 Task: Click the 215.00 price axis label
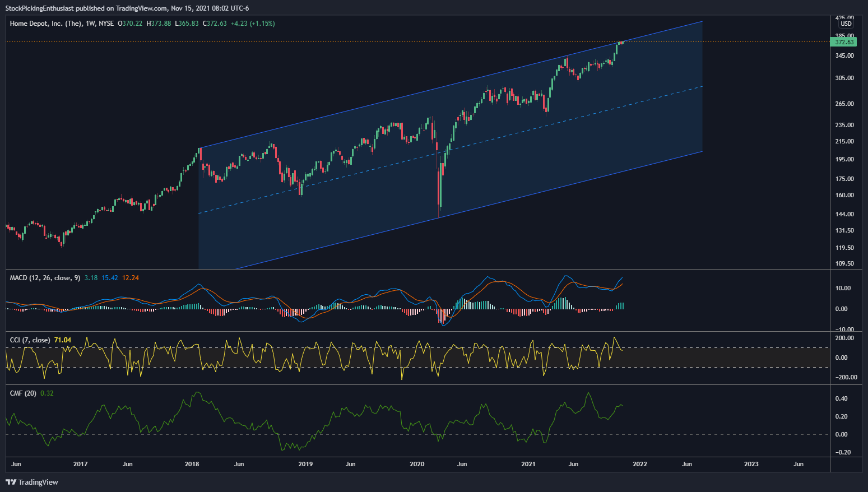(844, 142)
